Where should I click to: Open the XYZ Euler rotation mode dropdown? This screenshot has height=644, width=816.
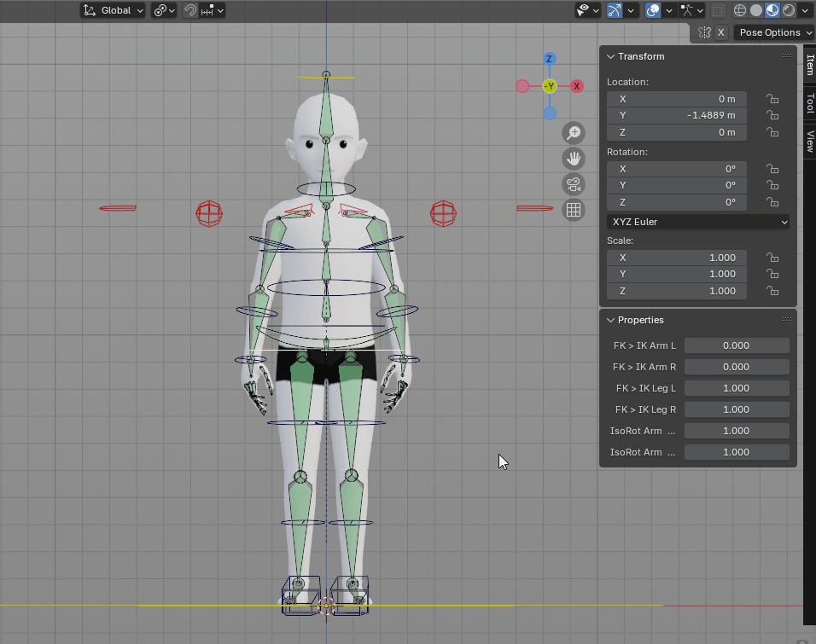pos(698,222)
